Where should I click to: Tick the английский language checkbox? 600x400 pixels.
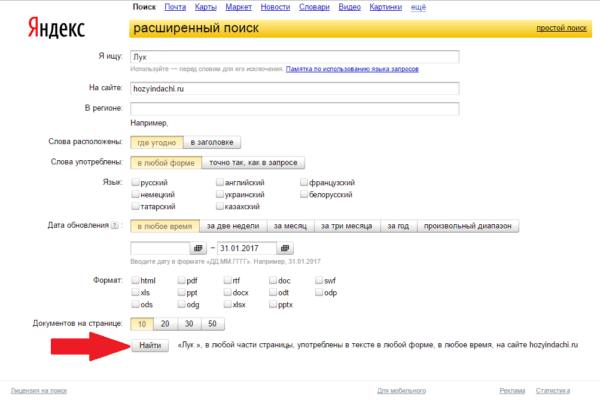click(x=219, y=184)
